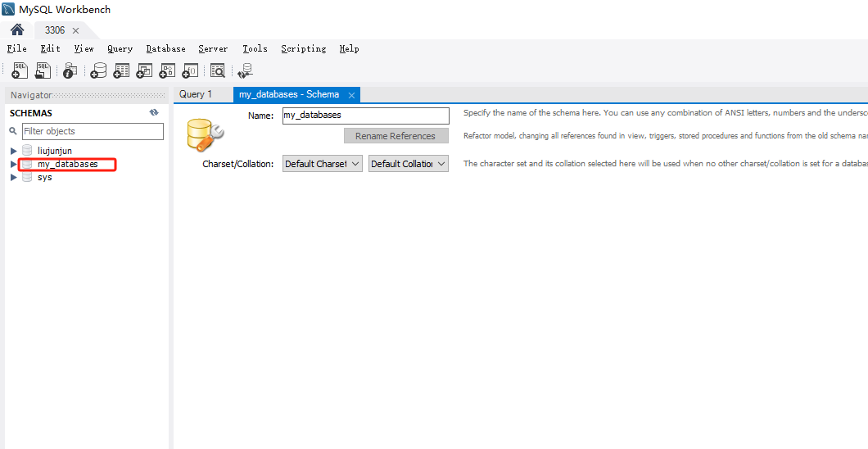
Task: Click the SCHEMAS heading text
Action: click(31, 113)
